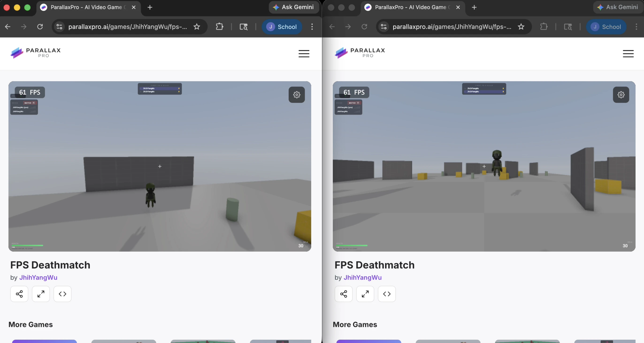
Task: Click the fullscreen arrows in right window
Action: pyautogui.click(x=365, y=294)
